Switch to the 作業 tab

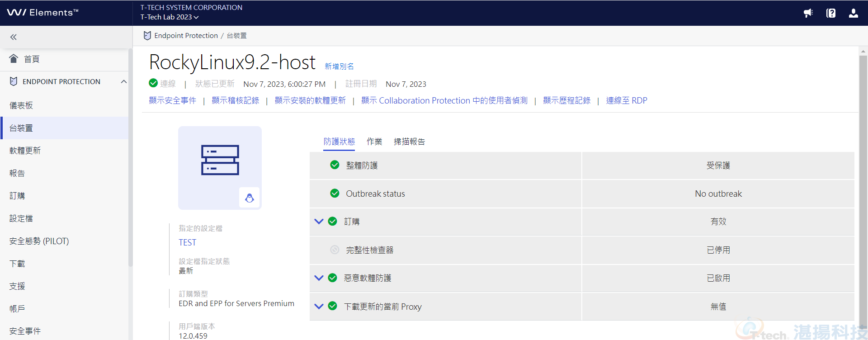coord(374,142)
